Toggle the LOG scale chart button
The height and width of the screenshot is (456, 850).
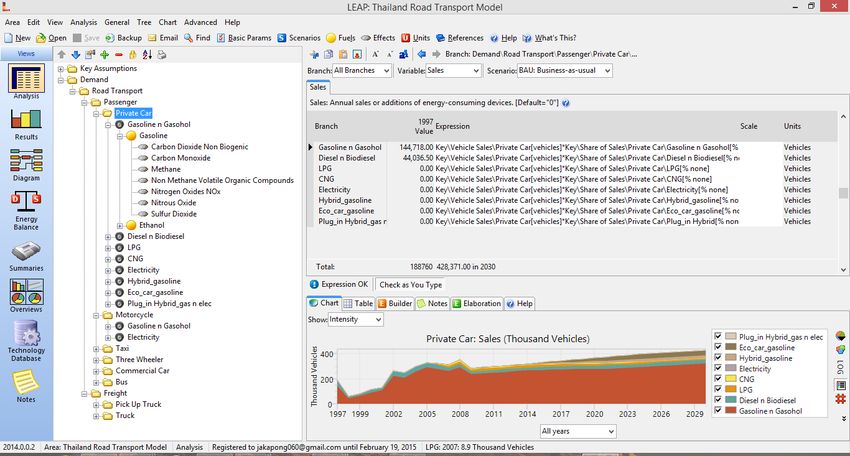[x=840, y=367]
